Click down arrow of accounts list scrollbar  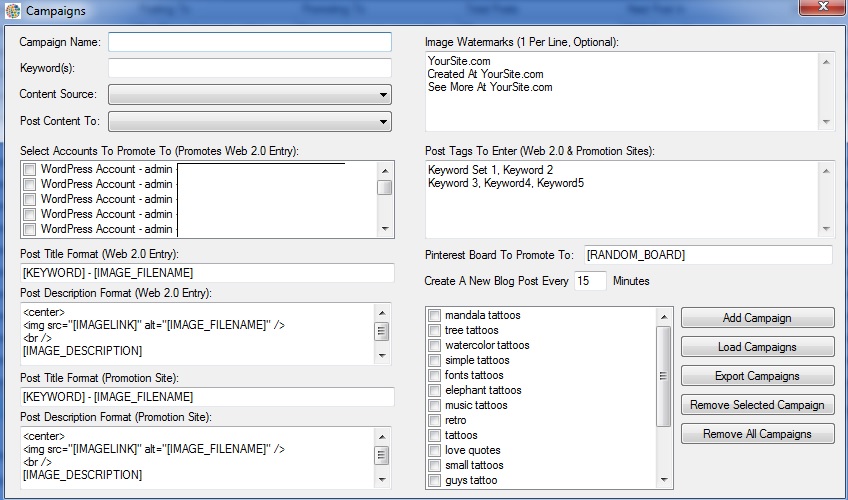tap(385, 229)
